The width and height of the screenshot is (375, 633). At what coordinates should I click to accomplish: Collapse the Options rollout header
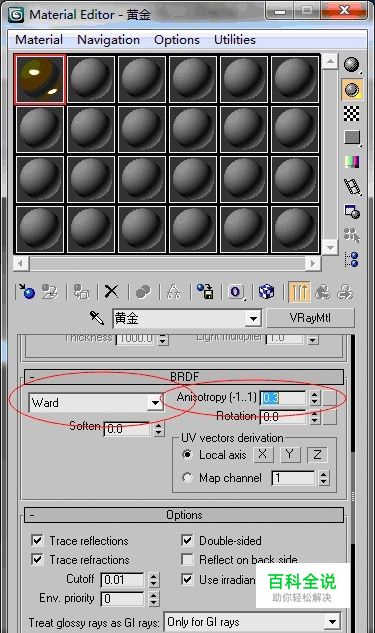click(x=184, y=515)
